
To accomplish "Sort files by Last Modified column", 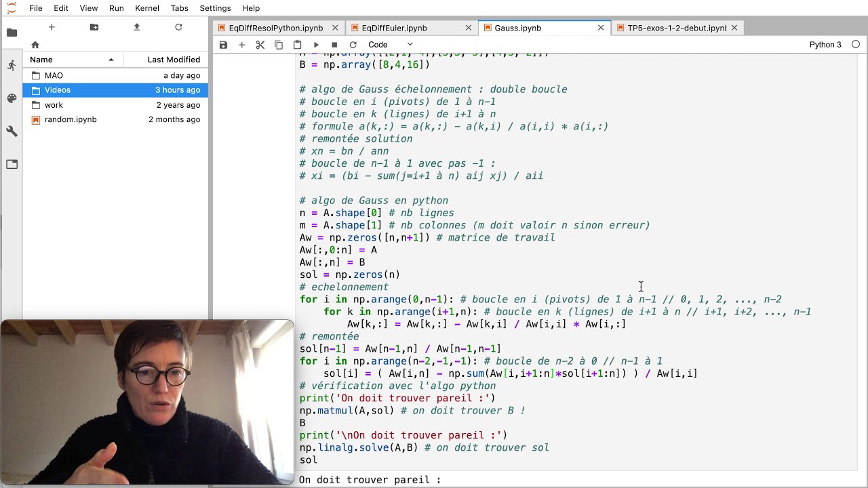I will pyautogui.click(x=165, y=60).
